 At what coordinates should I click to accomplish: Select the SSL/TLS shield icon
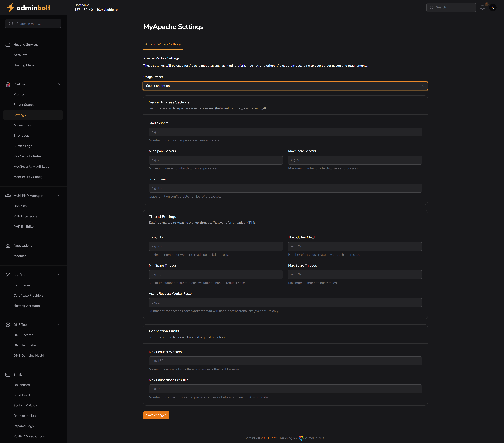8,275
